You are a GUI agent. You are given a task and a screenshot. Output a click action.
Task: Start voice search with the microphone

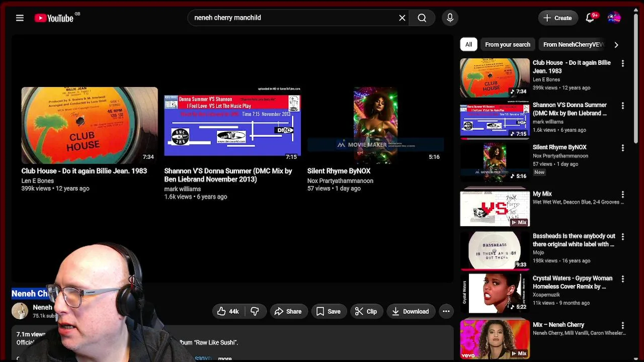[x=450, y=18]
